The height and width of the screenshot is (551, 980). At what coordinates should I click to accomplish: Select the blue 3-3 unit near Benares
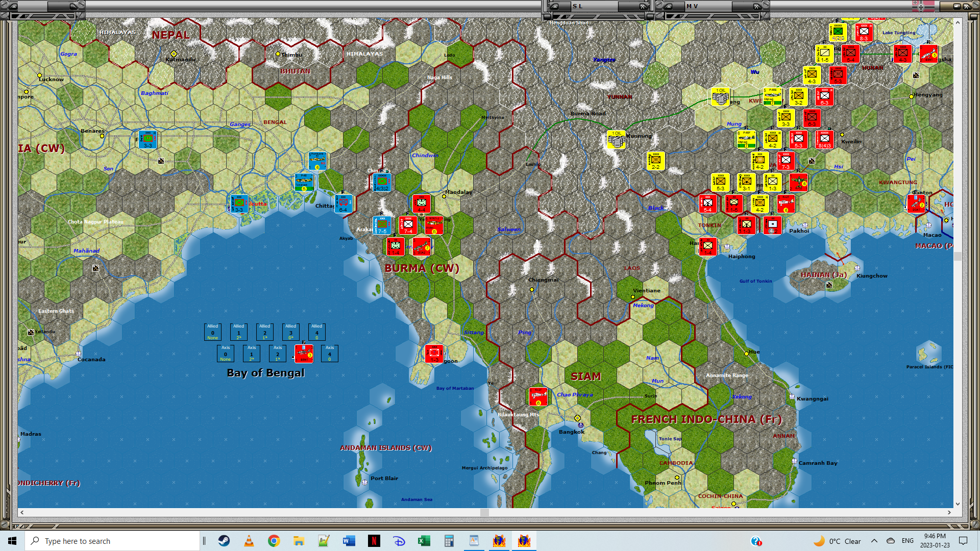point(148,139)
